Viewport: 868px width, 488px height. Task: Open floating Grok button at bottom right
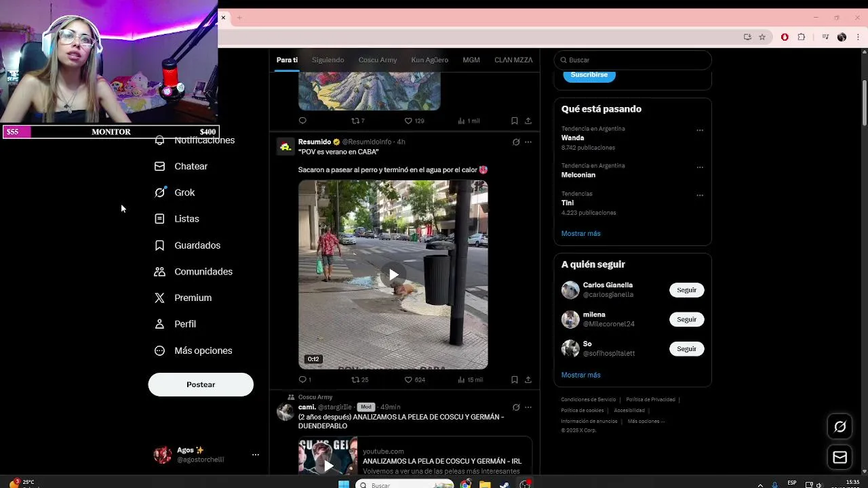[840, 426]
